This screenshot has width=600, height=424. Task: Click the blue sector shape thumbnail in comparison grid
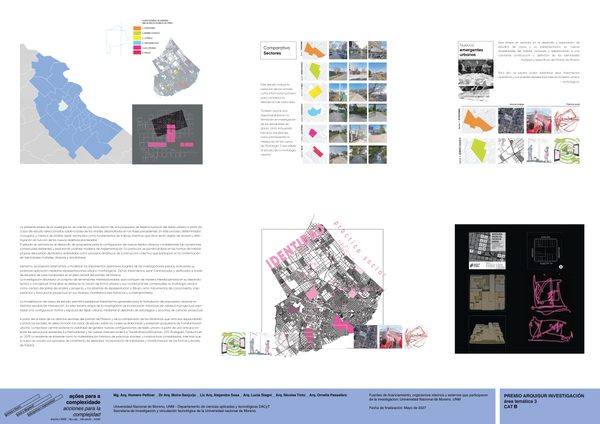pos(315,113)
